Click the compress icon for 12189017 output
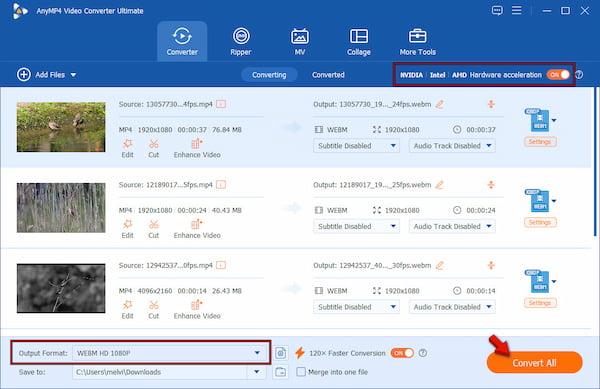Viewport: 600px width, 389px height. point(491,185)
